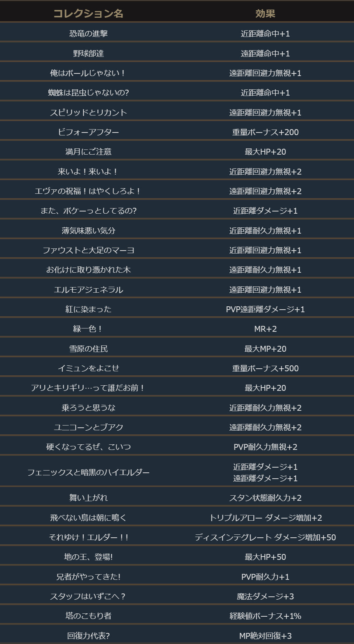Click the 回復力代表? collection name

(88, 636)
